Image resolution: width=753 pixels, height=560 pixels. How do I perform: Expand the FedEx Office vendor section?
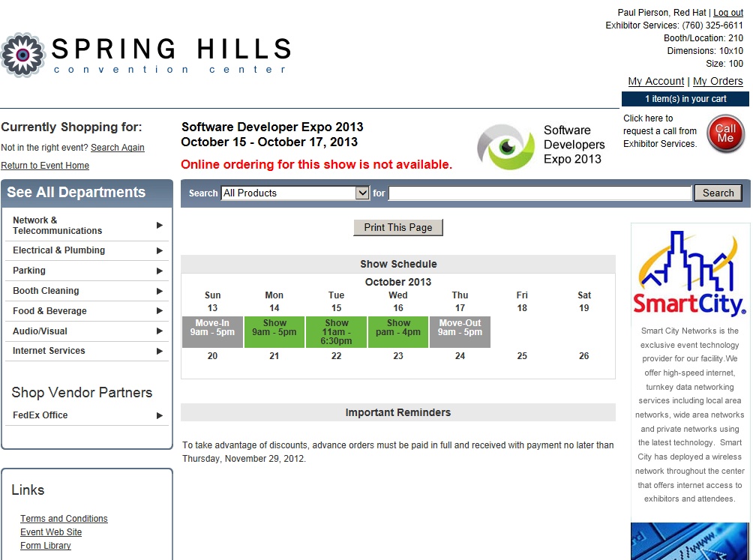(86, 415)
